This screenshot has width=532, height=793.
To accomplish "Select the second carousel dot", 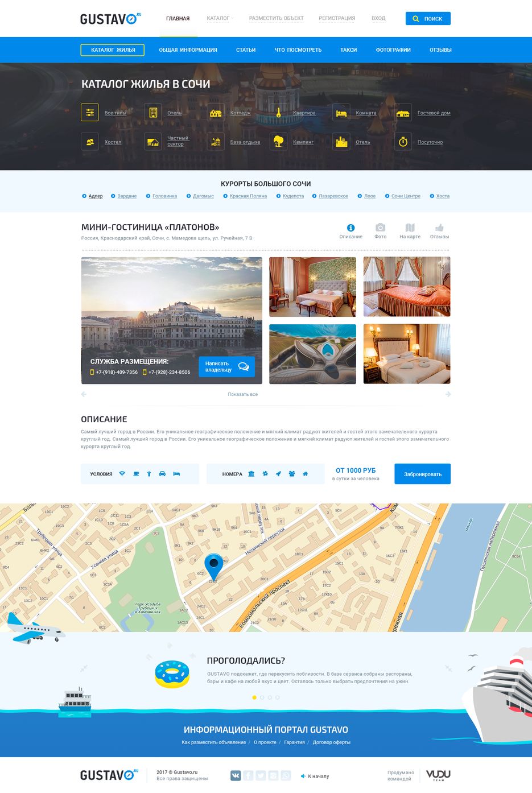I will click(262, 697).
